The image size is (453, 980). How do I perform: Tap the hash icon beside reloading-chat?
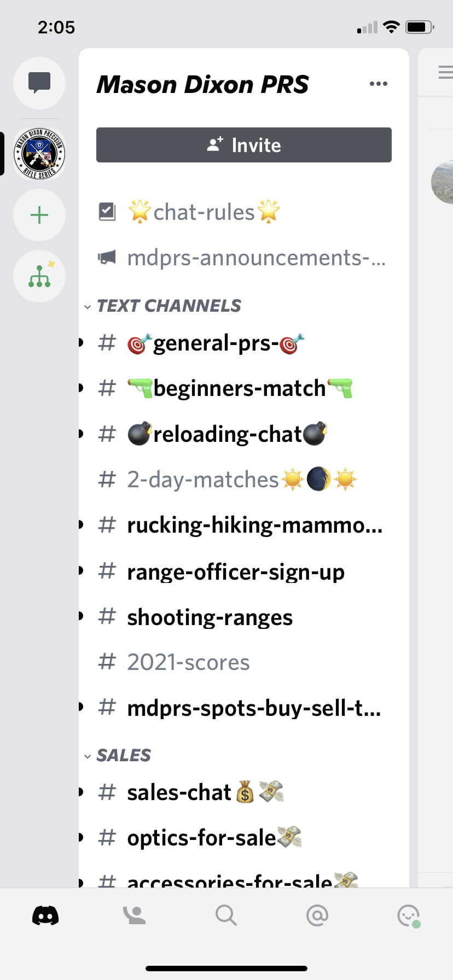coord(107,434)
